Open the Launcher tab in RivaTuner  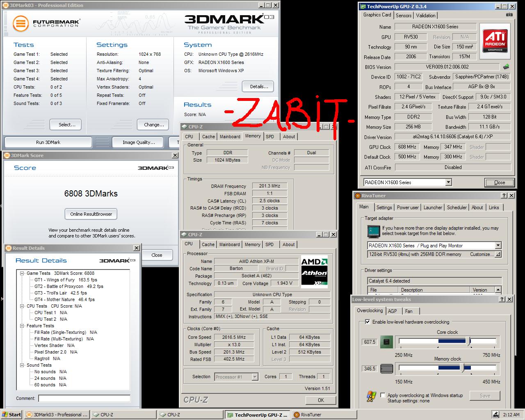click(433, 208)
